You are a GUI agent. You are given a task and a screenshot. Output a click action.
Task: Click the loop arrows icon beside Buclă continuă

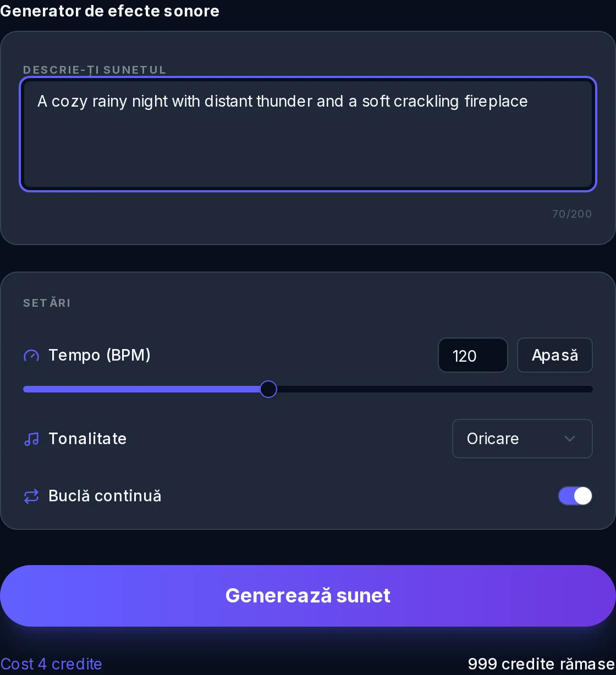(x=31, y=496)
